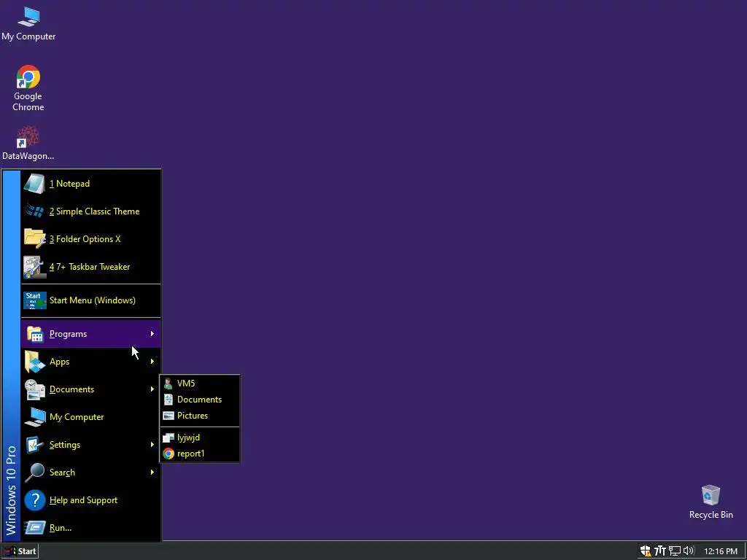Click the Start button on the taskbar

point(20,551)
